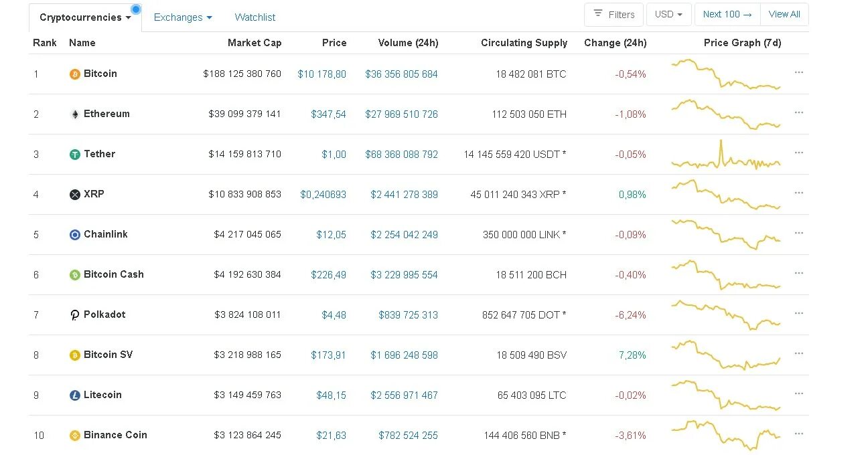Click the XRP logo icon
This screenshot has width=868, height=455.
pos(75,195)
